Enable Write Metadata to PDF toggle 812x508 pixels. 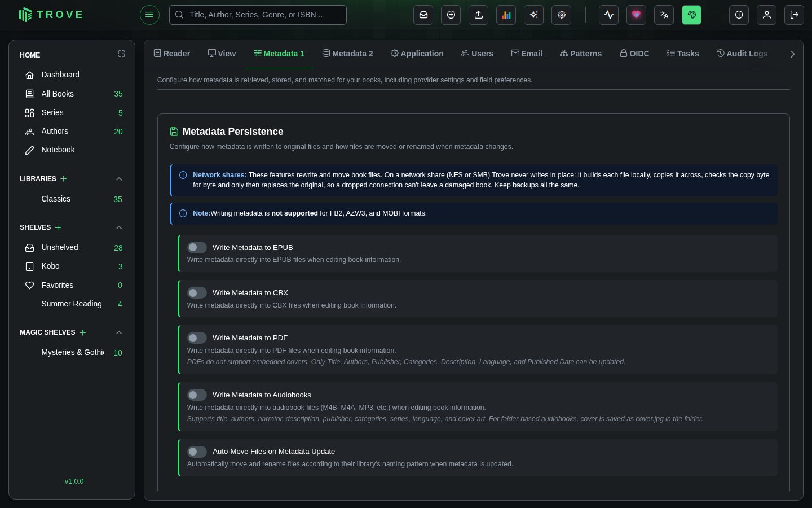[x=197, y=338]
